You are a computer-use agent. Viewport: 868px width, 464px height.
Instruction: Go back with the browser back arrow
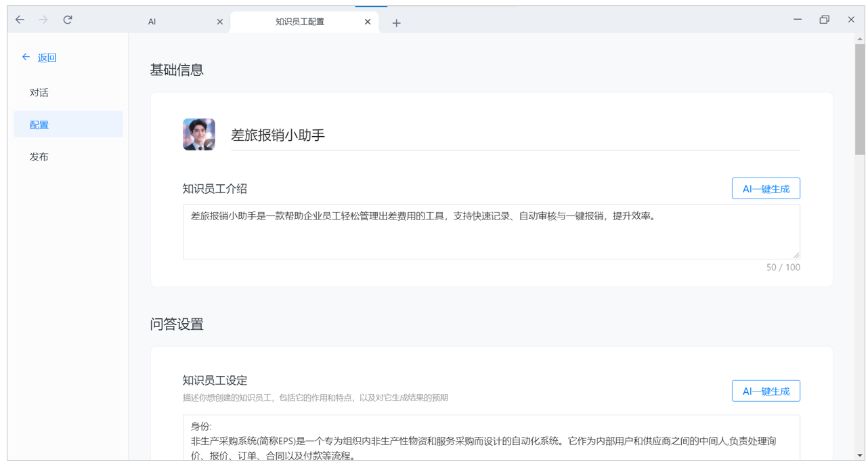20,20
